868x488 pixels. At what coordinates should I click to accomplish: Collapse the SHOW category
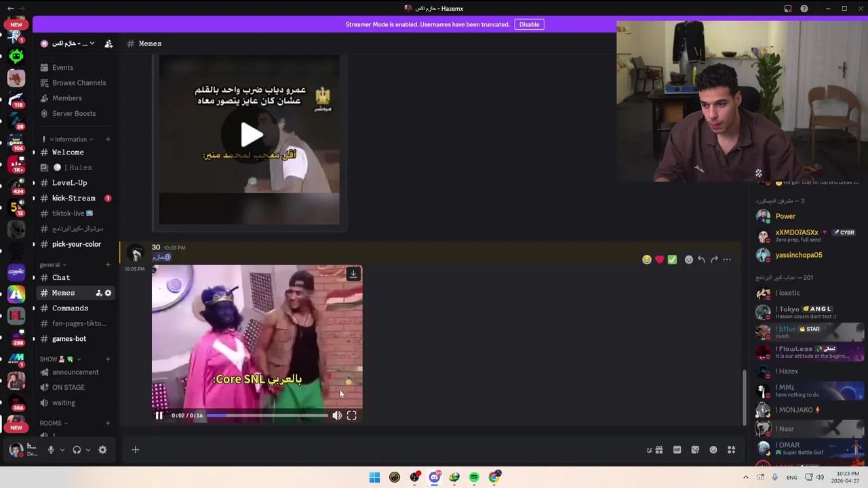click(60, 359)
